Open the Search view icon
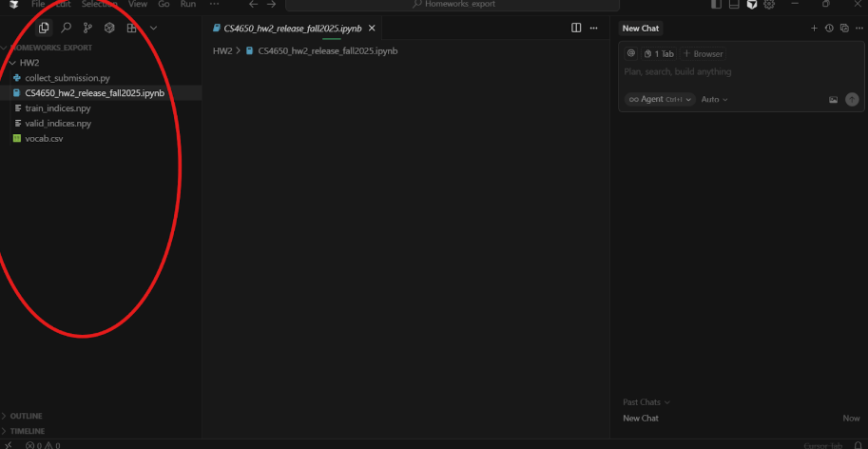Viewport: 868px width, 449px height. (x=66, y=28)
